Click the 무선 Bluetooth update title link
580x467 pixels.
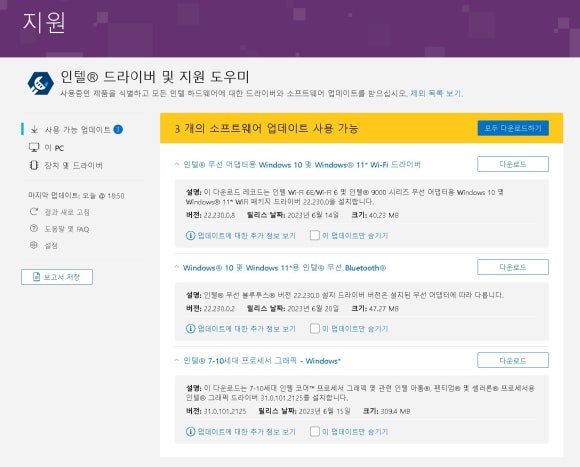[x=284, y=268]
